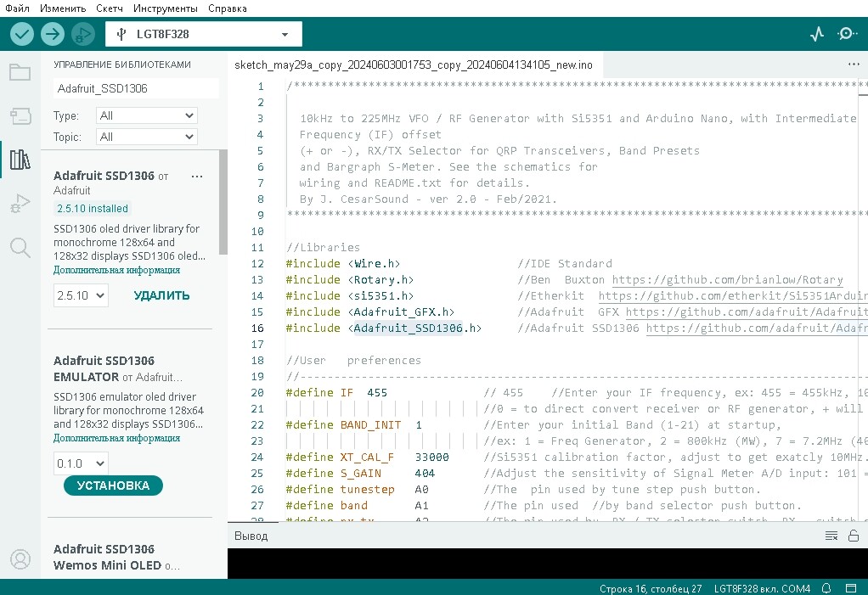Open Дополнительная информация link for SSD1306 EMULATOR
The width and height of the screenshot is (868, 595).
[x=117, y=438]
